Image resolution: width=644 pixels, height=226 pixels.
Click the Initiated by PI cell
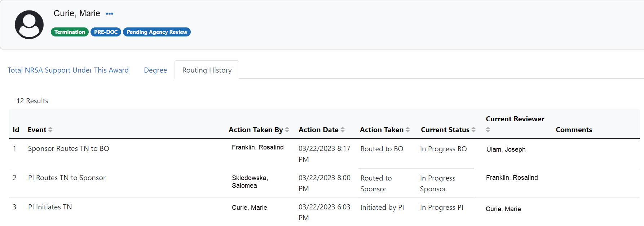(x=382, y=207)
